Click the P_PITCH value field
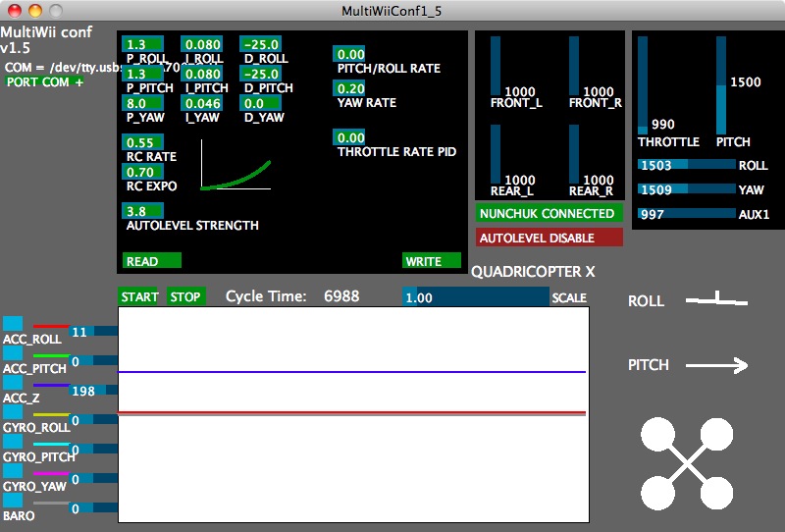The height and width of the screenshot is (532, 785). 142,74
